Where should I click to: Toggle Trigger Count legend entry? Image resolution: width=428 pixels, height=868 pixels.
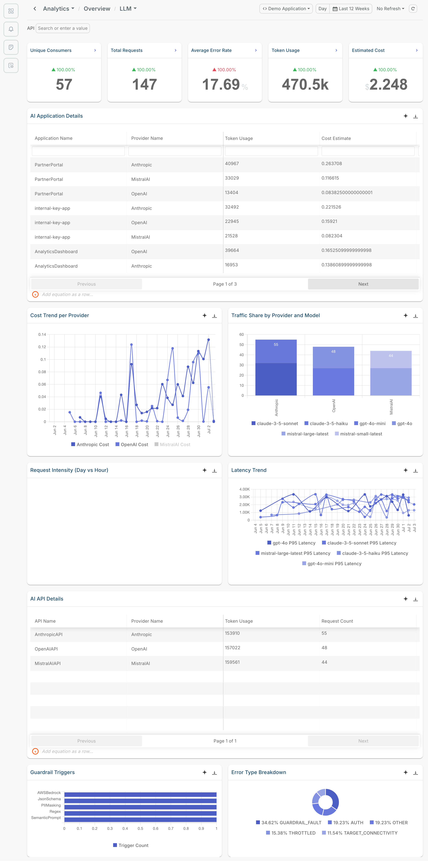point(131,845)
